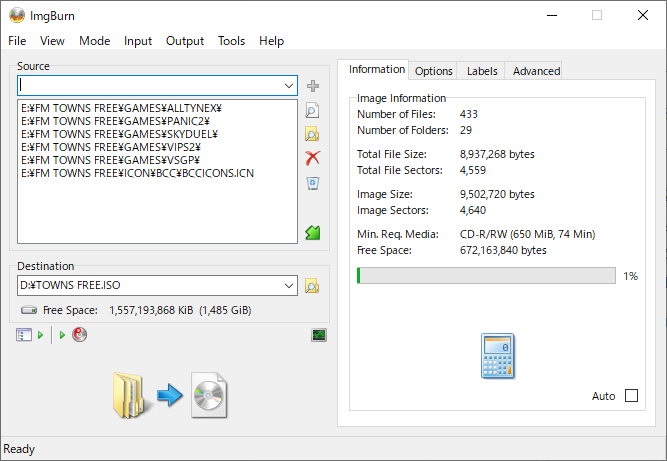
Task: Click the Total File Sectors value 4,559
Action: [x=473, y=170]
